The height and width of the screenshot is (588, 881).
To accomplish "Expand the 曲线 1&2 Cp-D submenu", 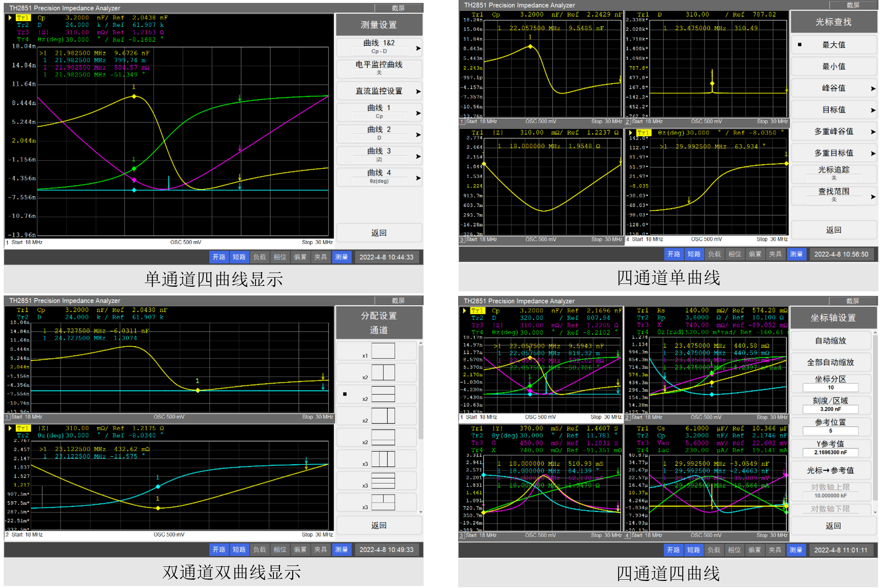I will click(379, 47).
